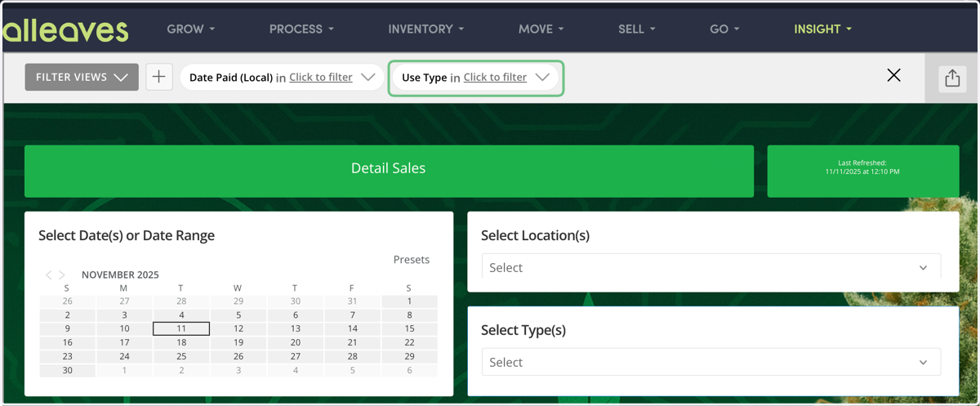Go to previous month in calendar
The image size is (980, 406).
point(49,275)
